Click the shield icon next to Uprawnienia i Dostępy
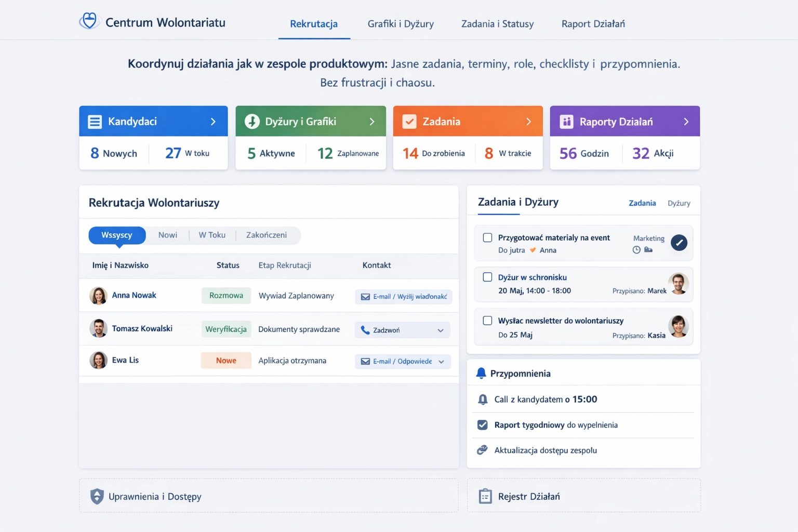Image resolution: width=798 pixels, height=532 pixels. pos(97,496)
